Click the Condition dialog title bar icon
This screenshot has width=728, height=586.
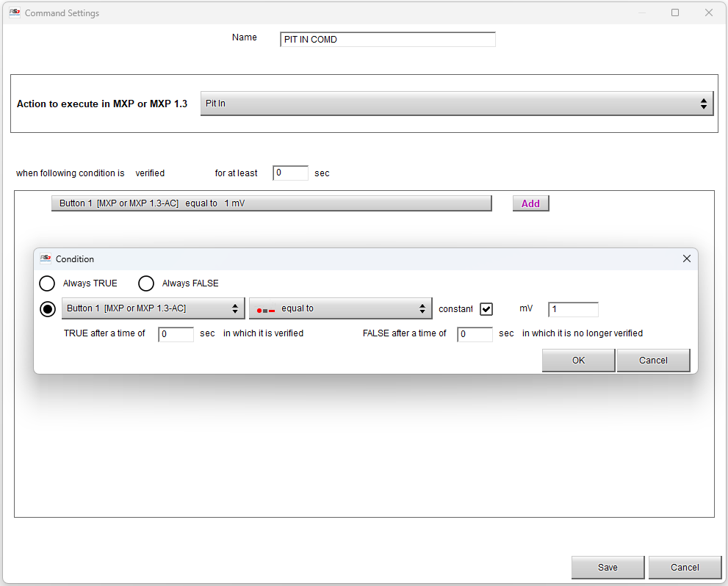[x=46, y=258]
